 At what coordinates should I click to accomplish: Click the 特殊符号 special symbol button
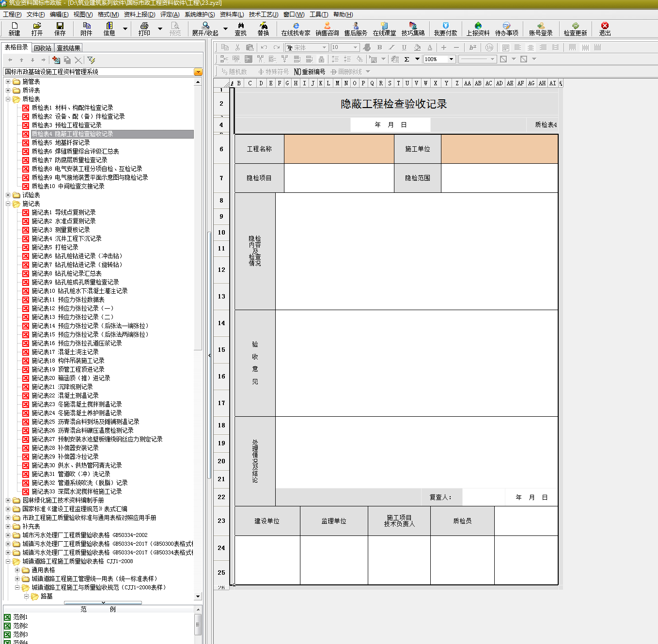click(273, 72)
